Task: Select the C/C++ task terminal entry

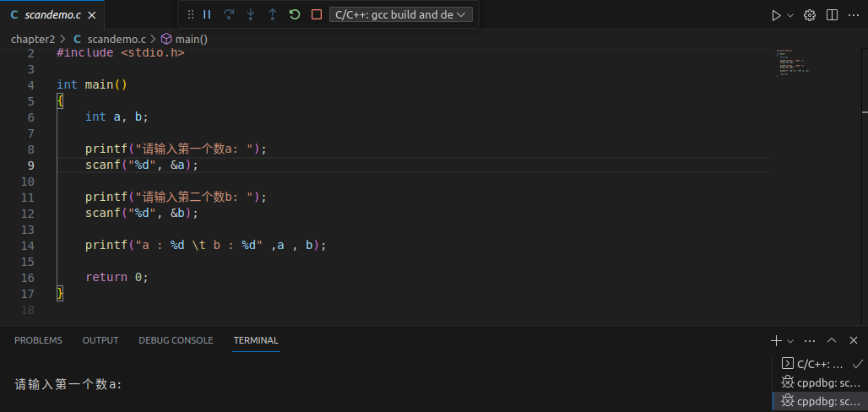Action: coord(820,364)
